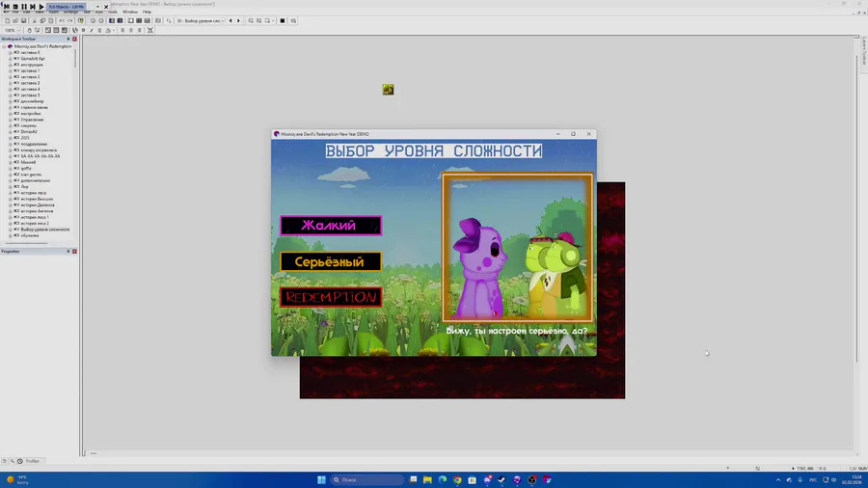This screenshot has width=868, height=488.
Task: Go to previous frame arrow in toolbar
Action: click(x=231, y=21)
